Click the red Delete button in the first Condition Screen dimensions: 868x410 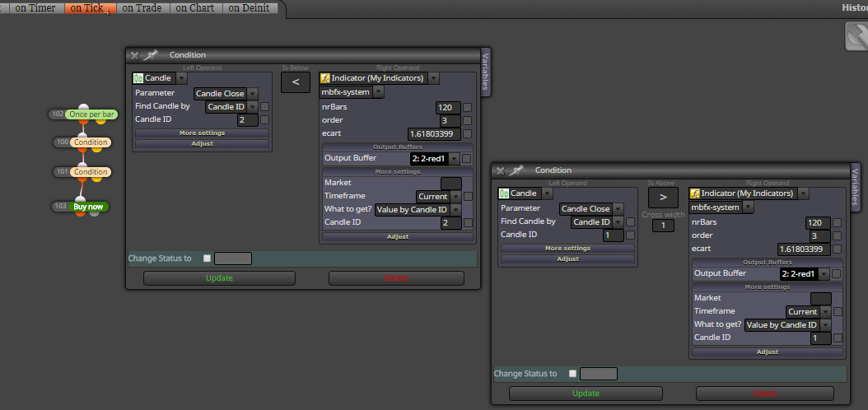pos(396,278)
